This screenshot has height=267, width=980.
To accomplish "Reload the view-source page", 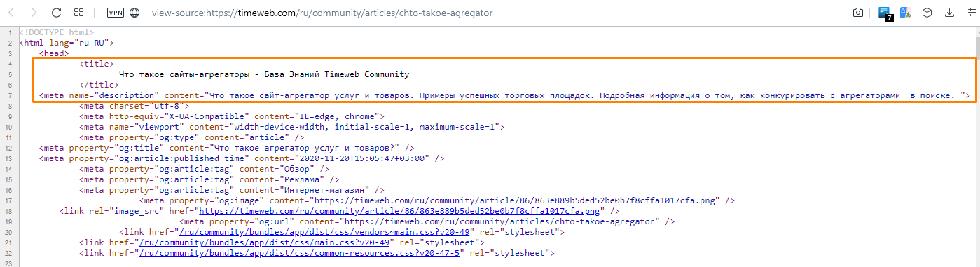I will pyautogui.click(x=57, y=13).
